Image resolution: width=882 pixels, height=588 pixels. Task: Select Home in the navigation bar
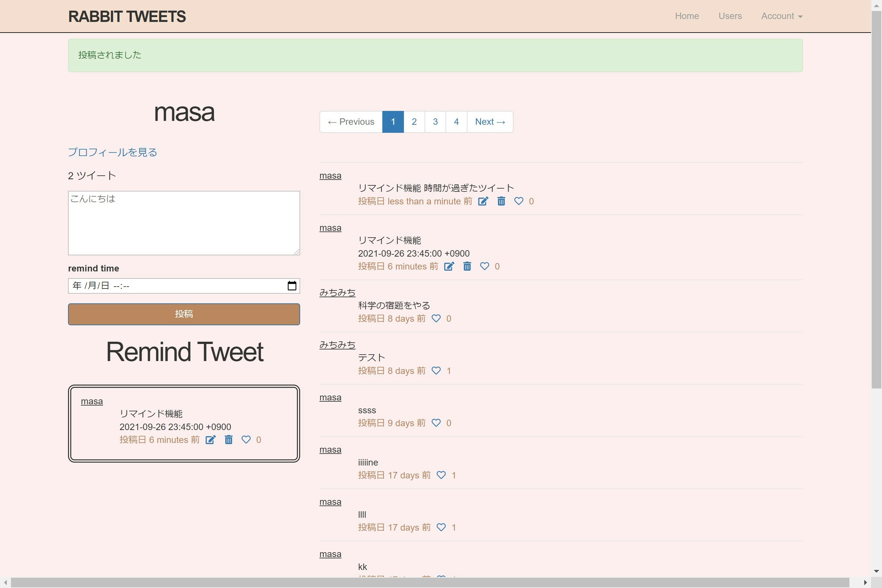(x=687, y=16)
